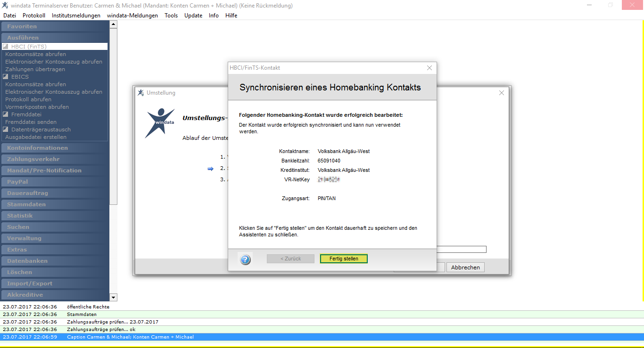This screenshot has height=348, width=644.
Task: Select the Stammdaten log row
Action: point(322,314)
